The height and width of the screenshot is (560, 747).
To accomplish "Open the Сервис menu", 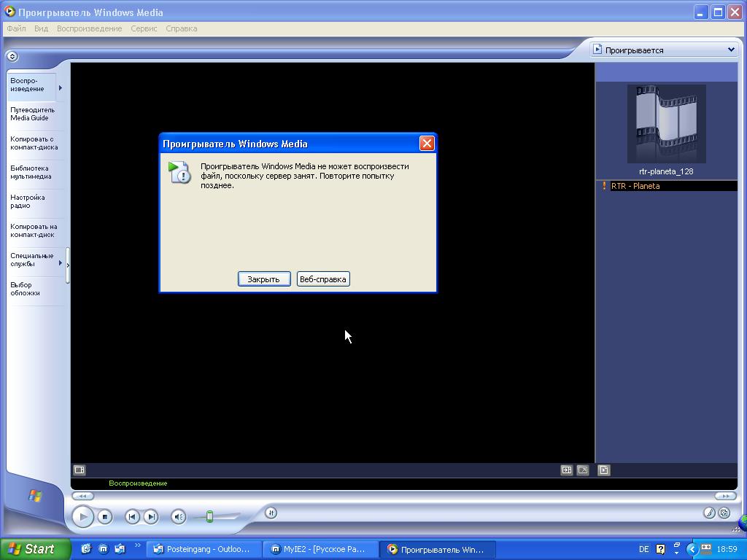I will tap(144, 28).
